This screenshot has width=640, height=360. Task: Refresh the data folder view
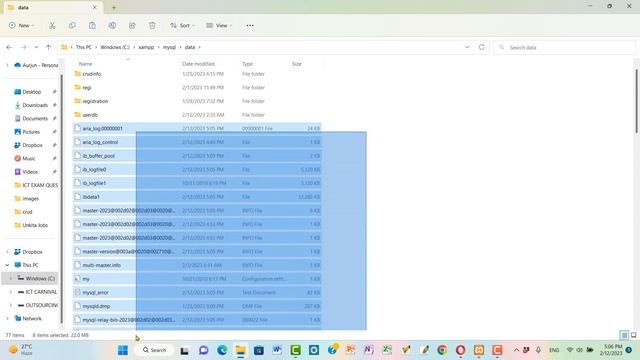pos(482,47)
